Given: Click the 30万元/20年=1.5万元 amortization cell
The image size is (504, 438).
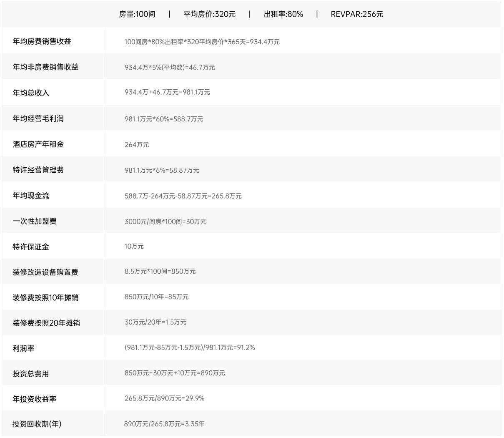Looking at the screenshot, I should click(155, 322).
